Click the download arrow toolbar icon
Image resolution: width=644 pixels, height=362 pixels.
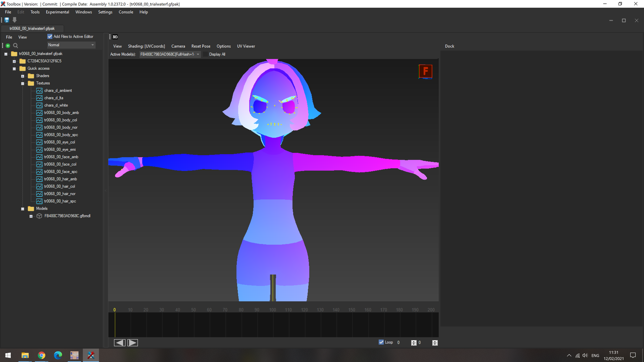(14, 20)
